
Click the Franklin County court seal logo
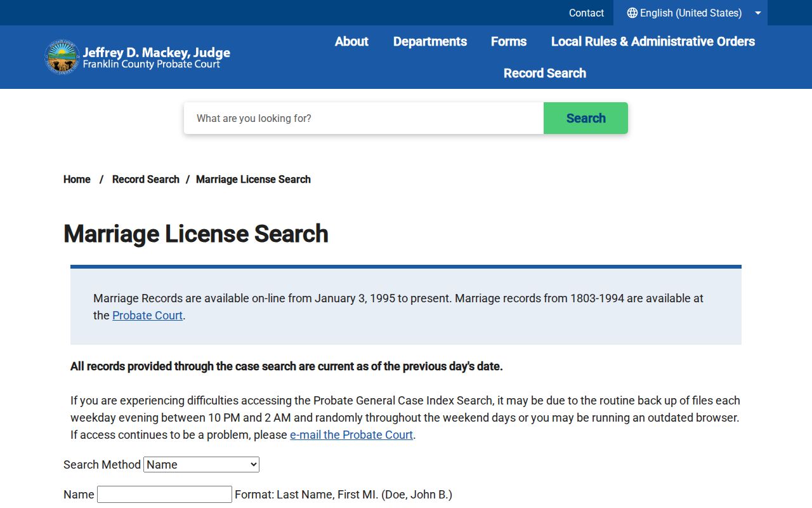pos(62,57)
